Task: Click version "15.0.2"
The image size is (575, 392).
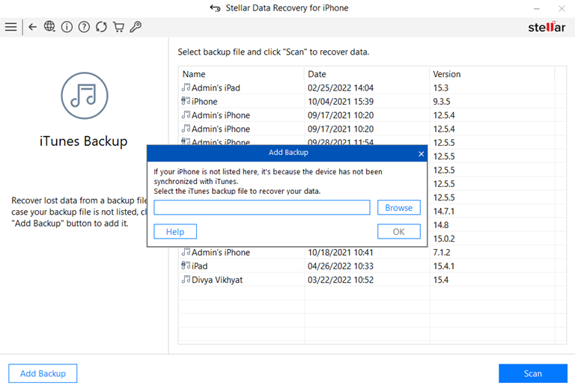Action: (444, 239)
